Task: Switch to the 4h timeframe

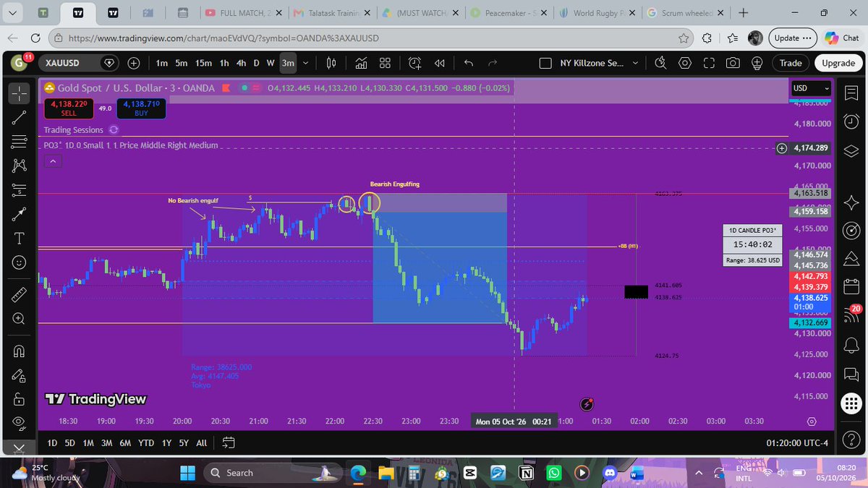Action: point(241,63)
